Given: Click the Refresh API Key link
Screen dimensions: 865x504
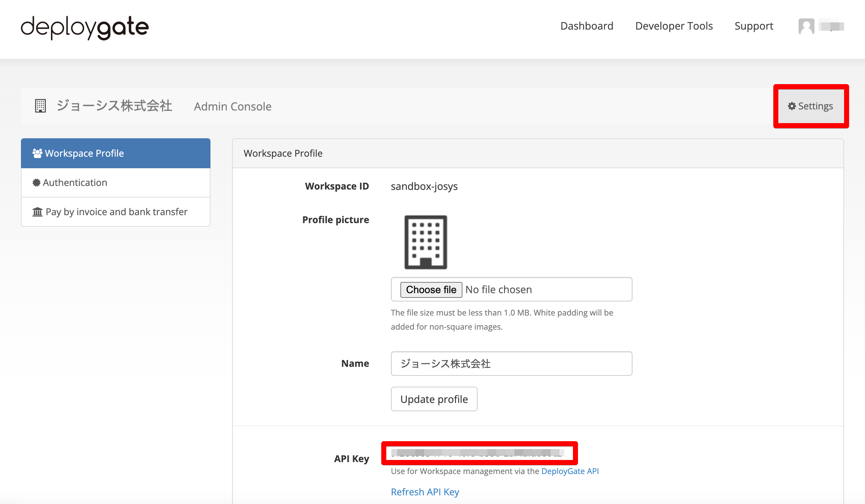Looking at the screenshot, I should coord(425,492).
